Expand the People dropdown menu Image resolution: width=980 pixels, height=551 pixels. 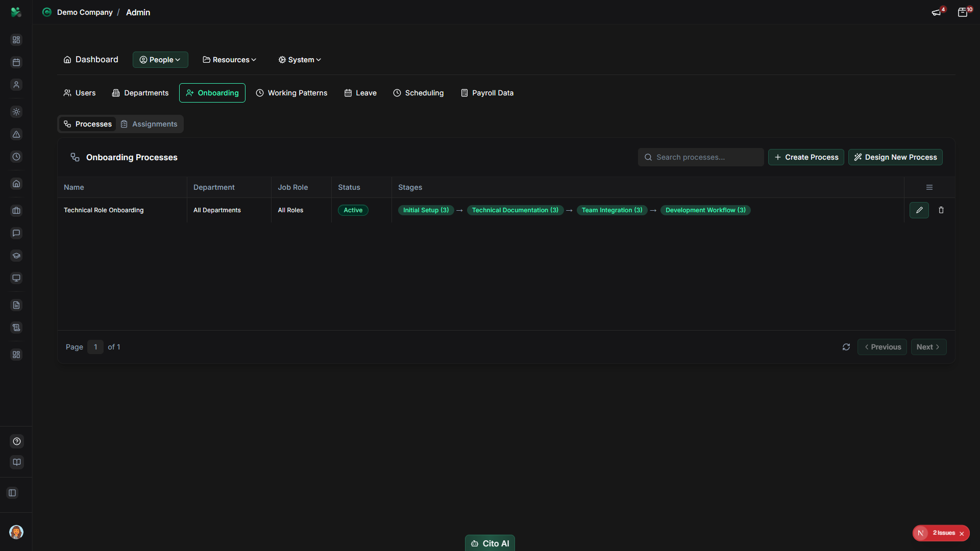coord(160,60)
